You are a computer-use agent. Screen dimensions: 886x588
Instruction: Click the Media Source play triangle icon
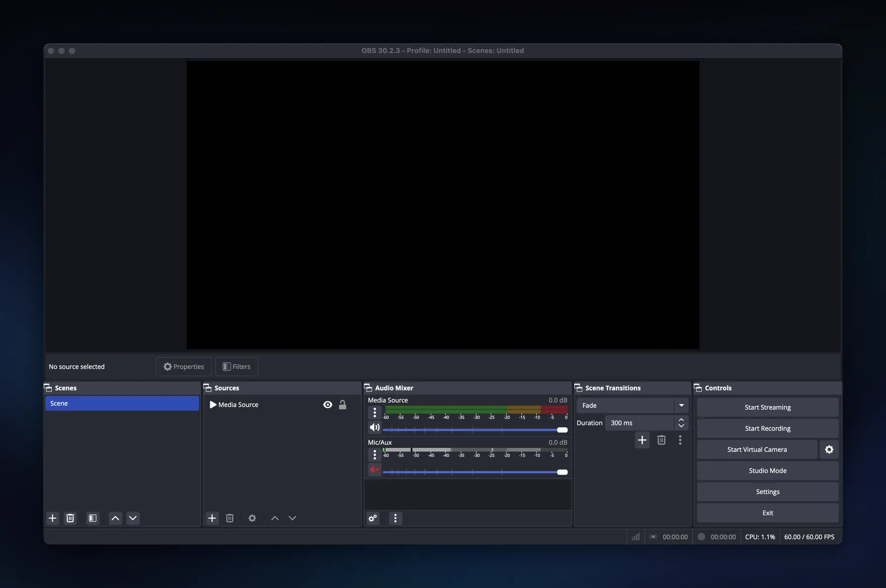213,405
